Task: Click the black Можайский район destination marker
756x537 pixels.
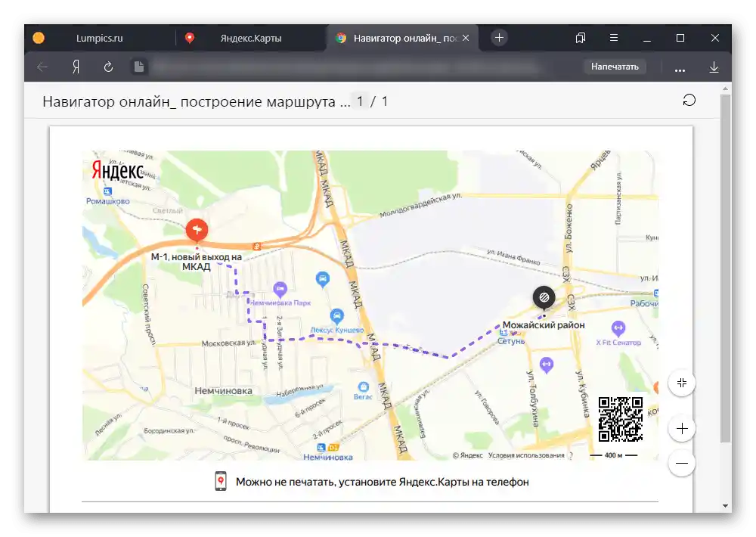Action: pyautogui.click(x=544, y=299)
